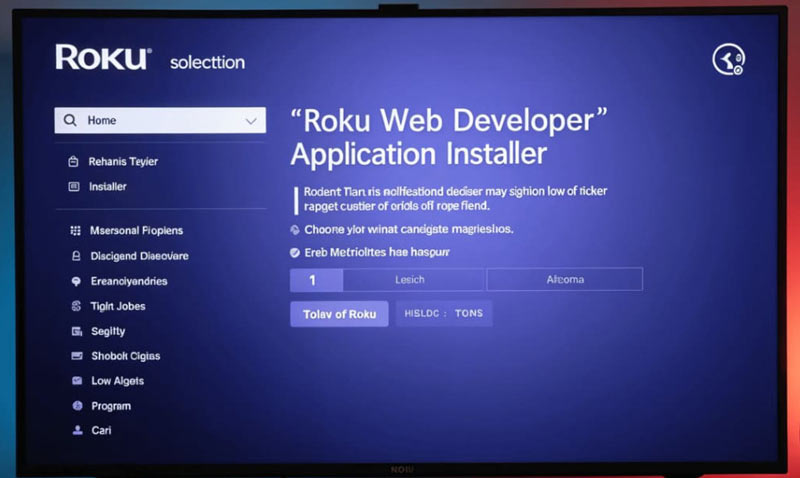The height and width of the screenshot is (478, 800).
Task: Select Discigend Diaeovare in the sidebar
Action: point(139,256)
